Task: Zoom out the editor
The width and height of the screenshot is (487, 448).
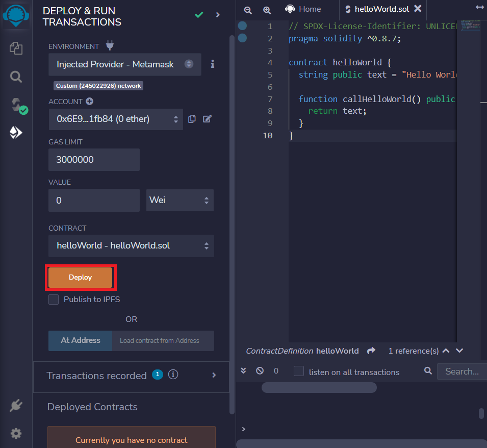Action: (248, 10)
